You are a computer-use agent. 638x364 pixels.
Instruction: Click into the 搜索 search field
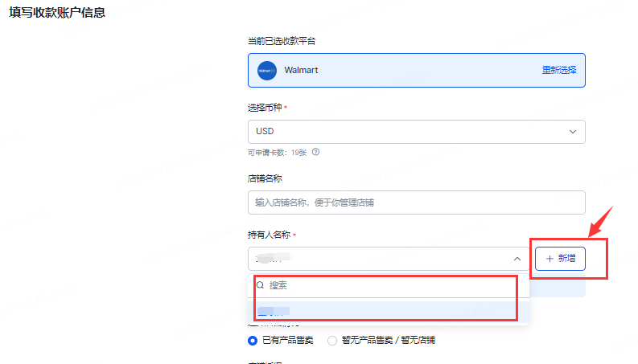click(x=394, y=285)
